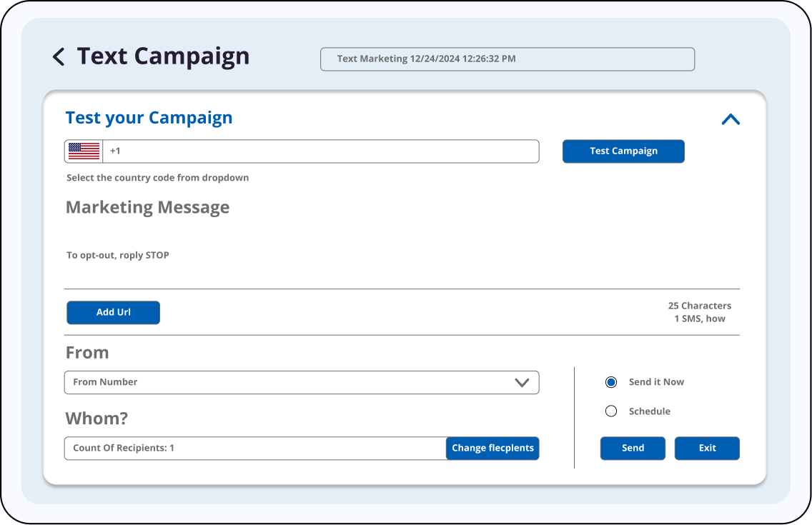
Task: Click the Add Url button
Action: pyautogui.click(x=113, y=313)
